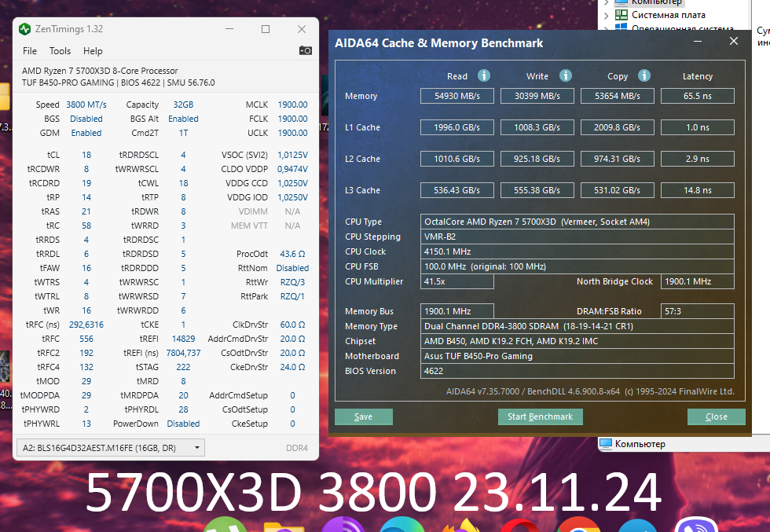770x532 pixels.
Task: Click the Memory Write value 30399 MB/s
Action: point(537,96)
